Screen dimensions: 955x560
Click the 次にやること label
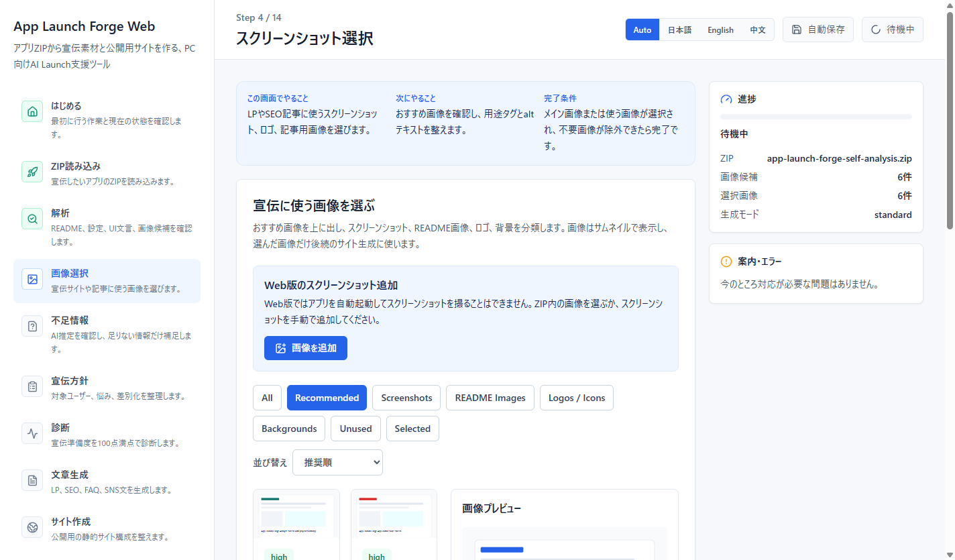[x=416, y=98]
